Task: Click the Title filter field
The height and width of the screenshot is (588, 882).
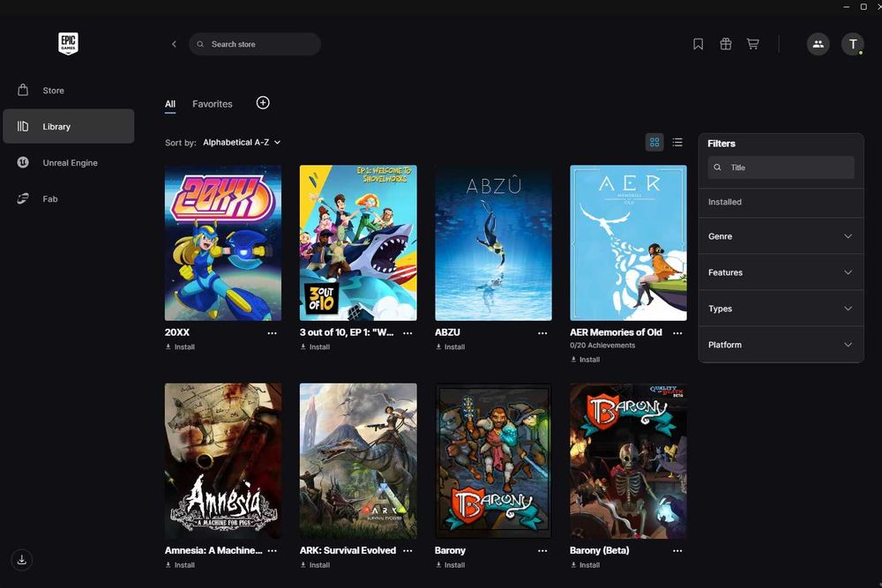Action: pos(781,167)
